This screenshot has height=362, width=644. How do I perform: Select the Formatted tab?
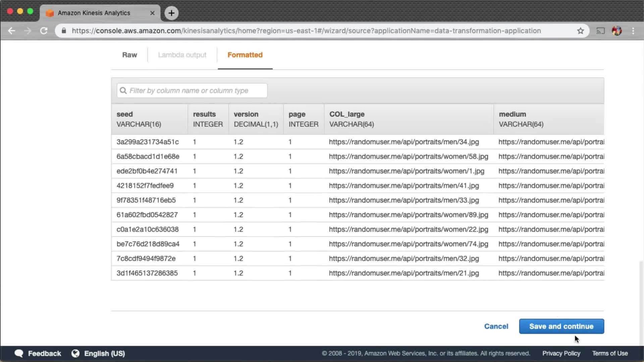245,55
